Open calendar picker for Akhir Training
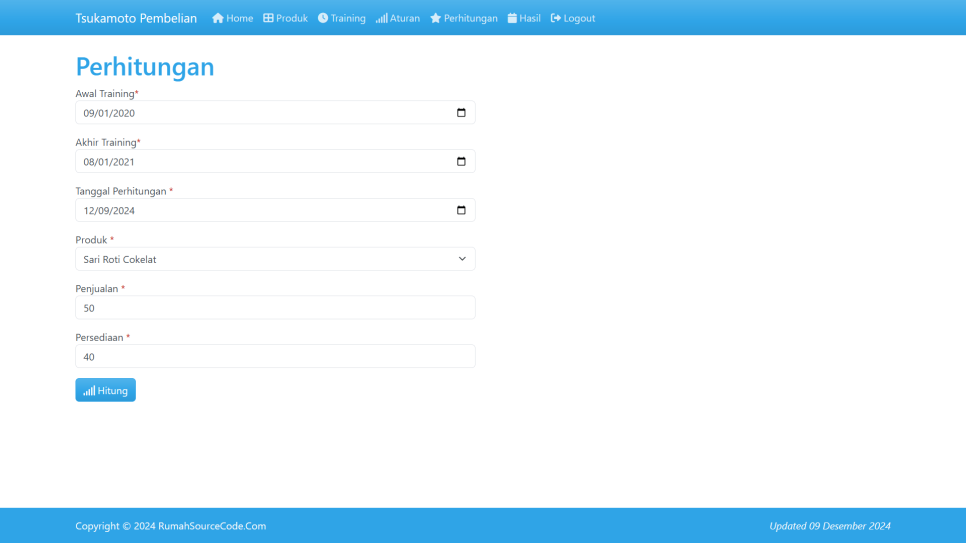Screen dimensions: 966x543 click(461, 162)
